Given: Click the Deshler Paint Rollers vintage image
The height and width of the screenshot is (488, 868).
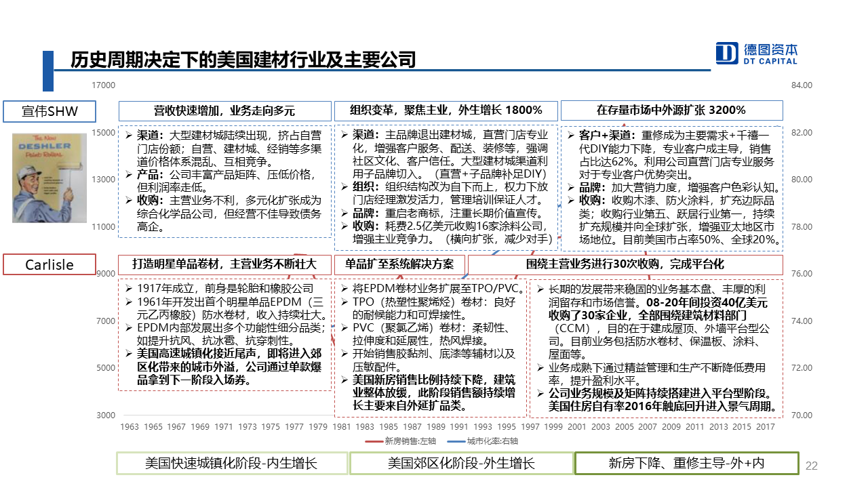Looking at the screenshot, I should 50,178.
